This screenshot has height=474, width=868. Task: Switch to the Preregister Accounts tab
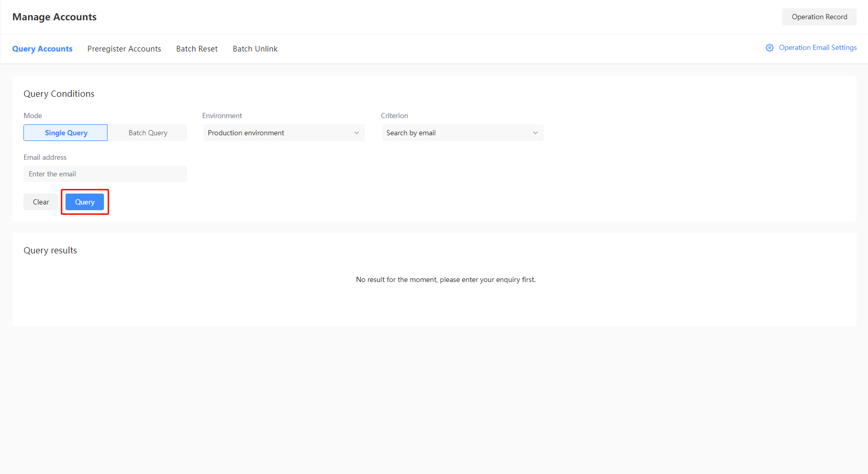pyautogui.click(x=124, y=48)
